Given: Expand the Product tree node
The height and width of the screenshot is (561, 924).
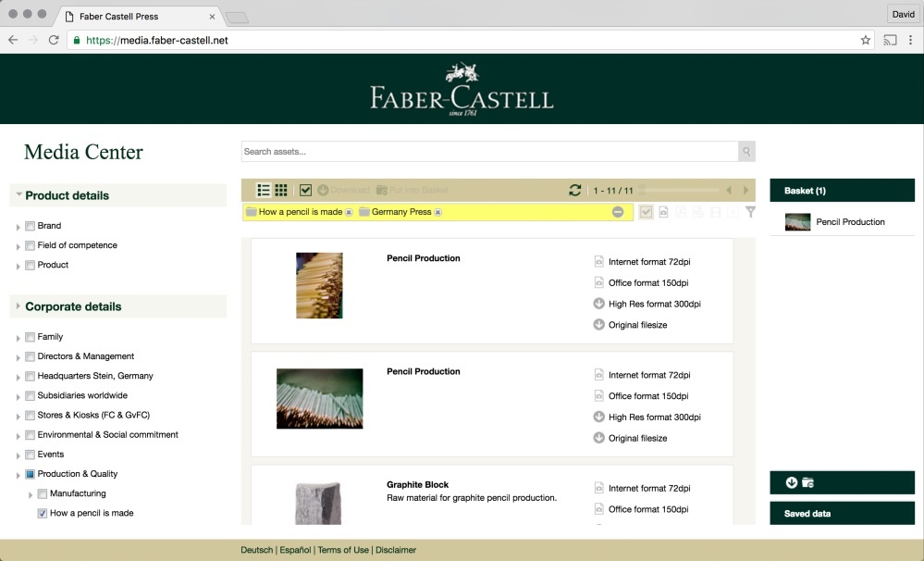Looking at the screenshot, I should pos(18,266).
